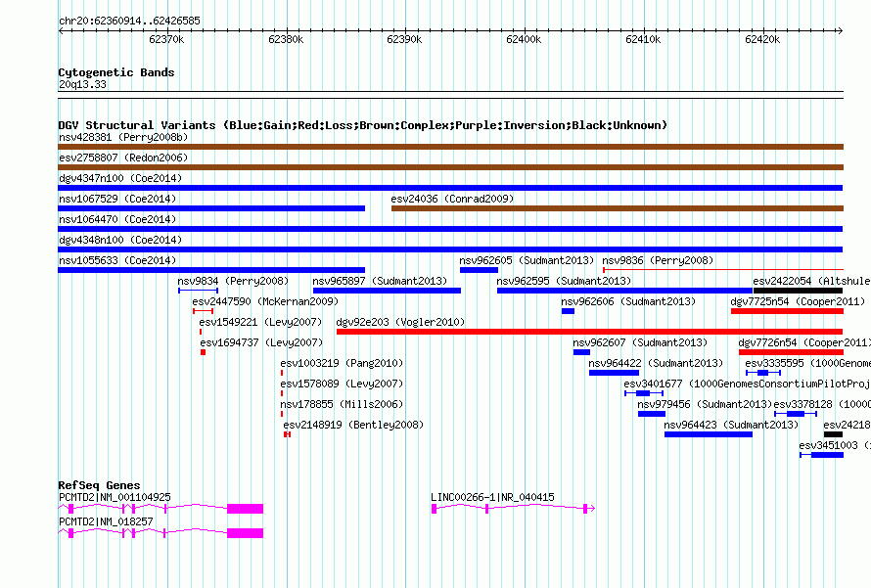The height and width of the screenshot is (588, 871).
Task: Click the Cytogenetic Bands track title
Action: [116, 72]
